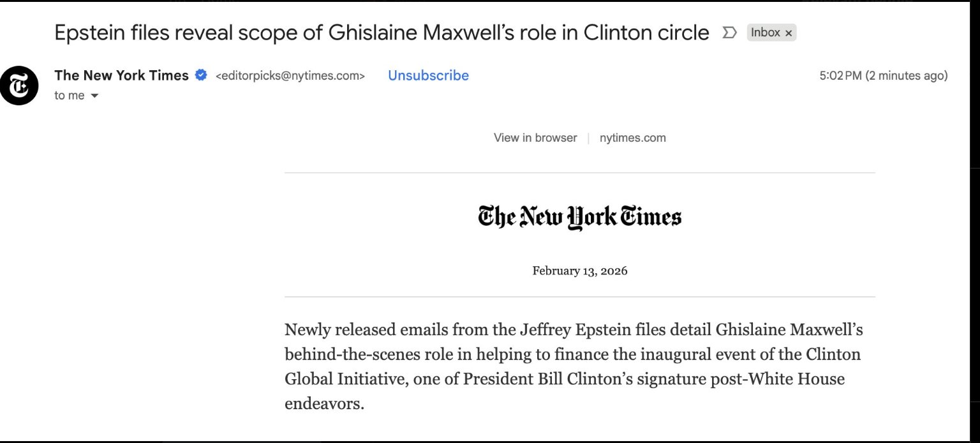Remove the Inbox label with its x
The width and height of the screenshot is (980, 443).
[x=789, y=33]
